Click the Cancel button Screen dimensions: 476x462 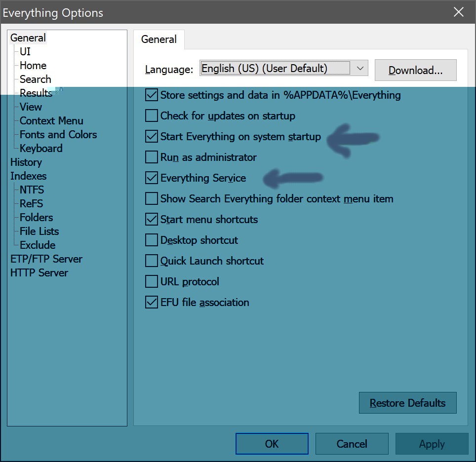coord(352,444)
